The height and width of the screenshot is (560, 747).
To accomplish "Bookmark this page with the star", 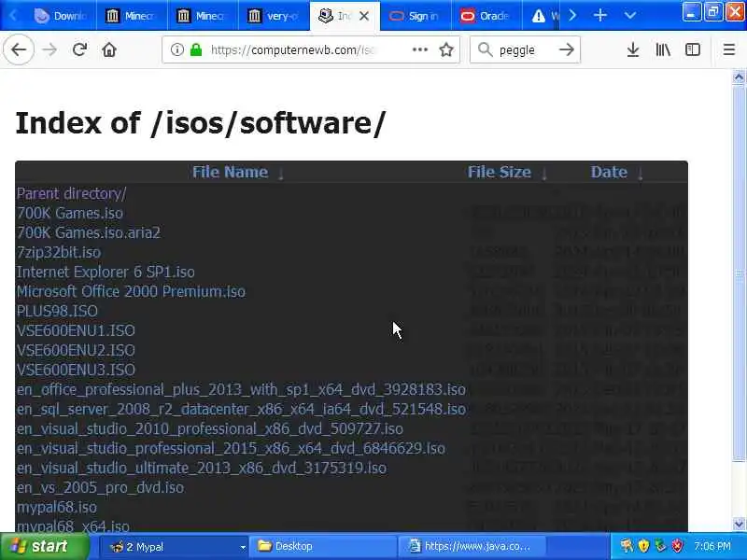I will (446, 49).
